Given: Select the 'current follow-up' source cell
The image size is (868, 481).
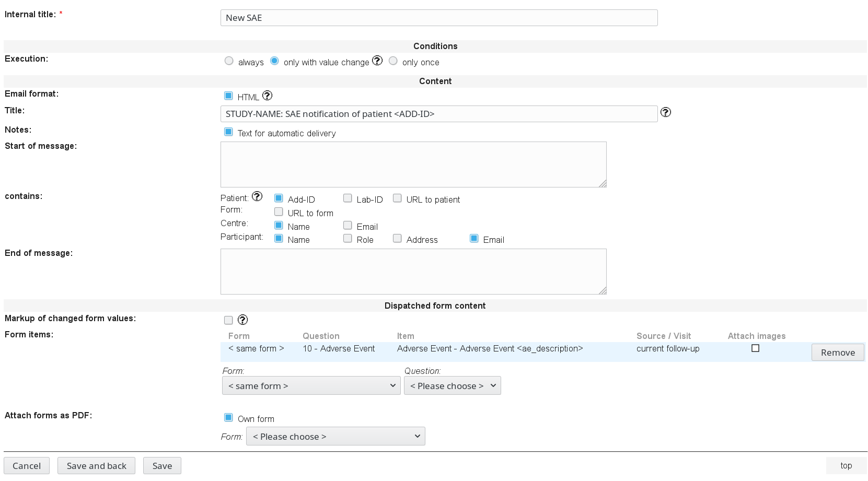Looking at the screenshot, I should [x=668, y=348].
